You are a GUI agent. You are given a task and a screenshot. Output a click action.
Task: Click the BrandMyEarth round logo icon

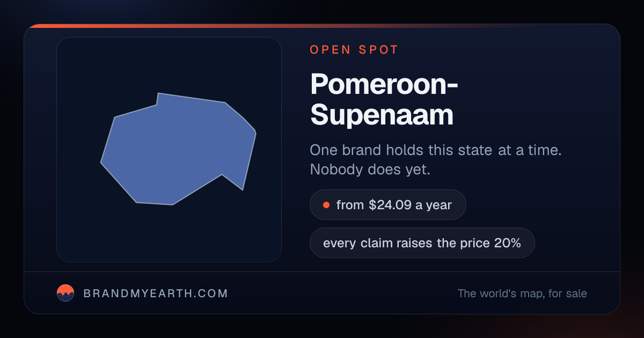point(65,293)
